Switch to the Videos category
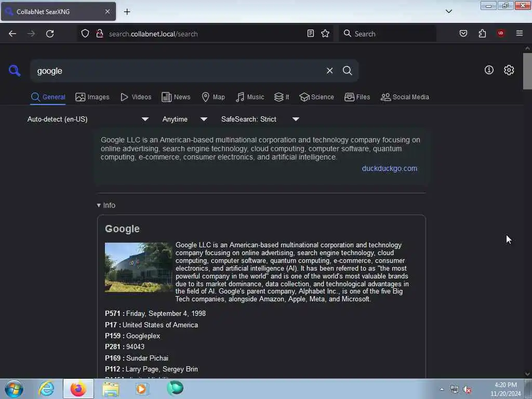 [x=136, y=97]
